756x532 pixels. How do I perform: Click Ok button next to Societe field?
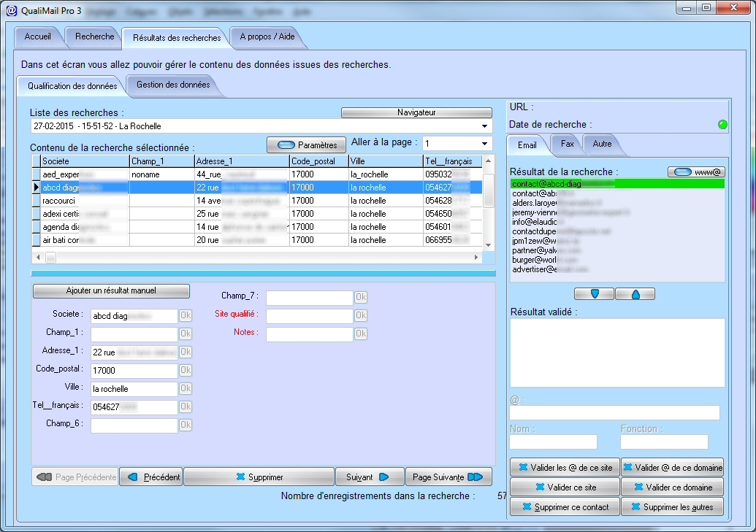point(186,316)
